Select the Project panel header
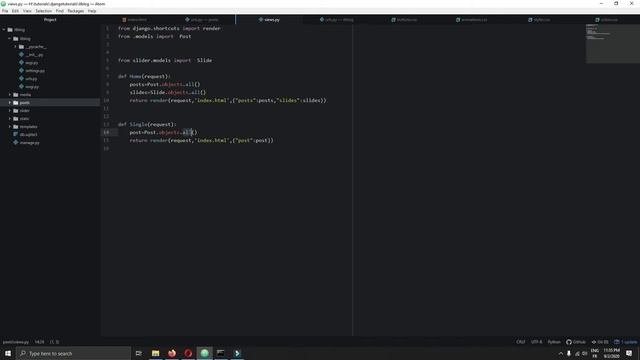The width and height of the screenshot is (640, 360). pos(50,20)
